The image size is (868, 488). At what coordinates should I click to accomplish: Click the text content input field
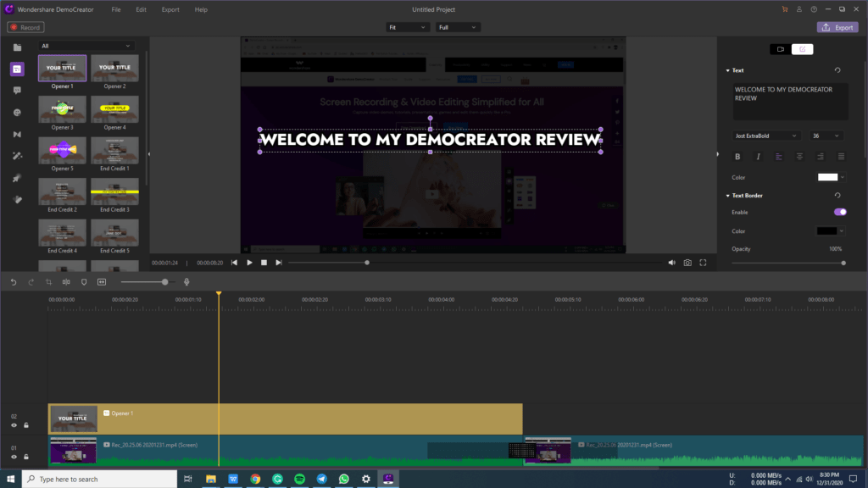(790, 102)
